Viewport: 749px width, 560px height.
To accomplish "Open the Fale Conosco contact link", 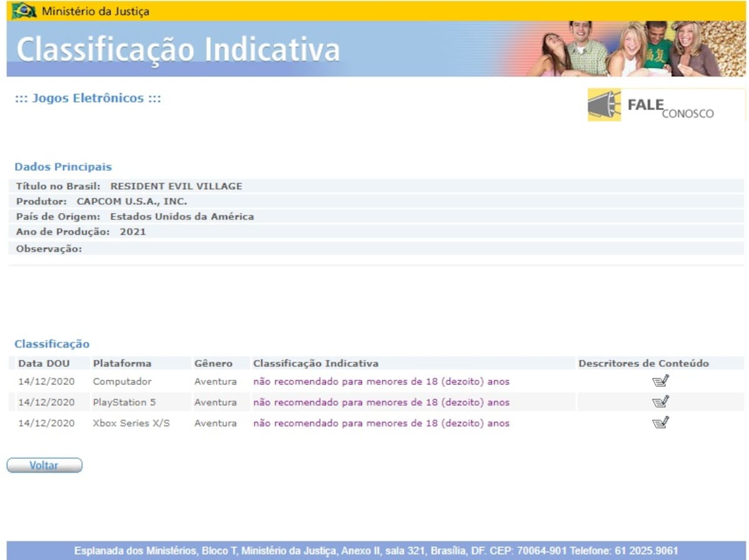I will 666,106.
